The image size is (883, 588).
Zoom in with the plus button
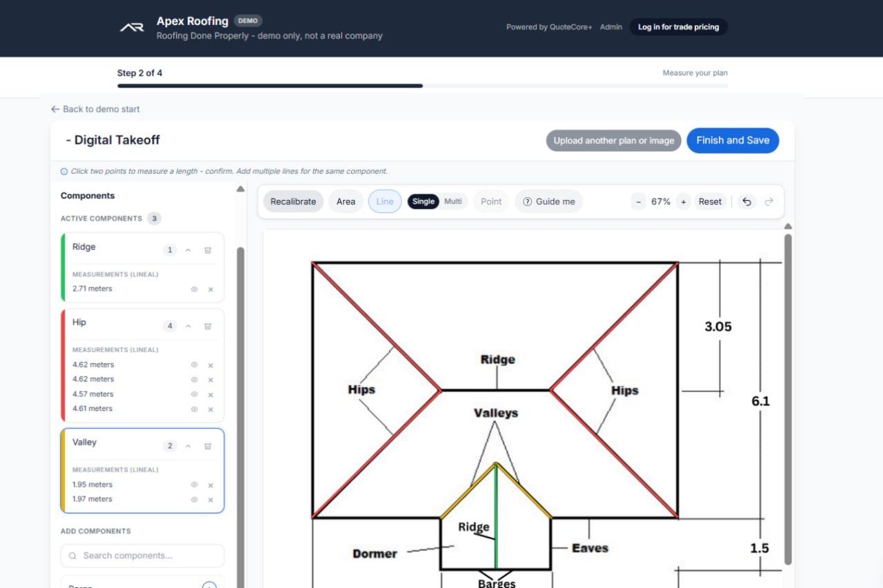pyautogui.click(x=683, y=202)
